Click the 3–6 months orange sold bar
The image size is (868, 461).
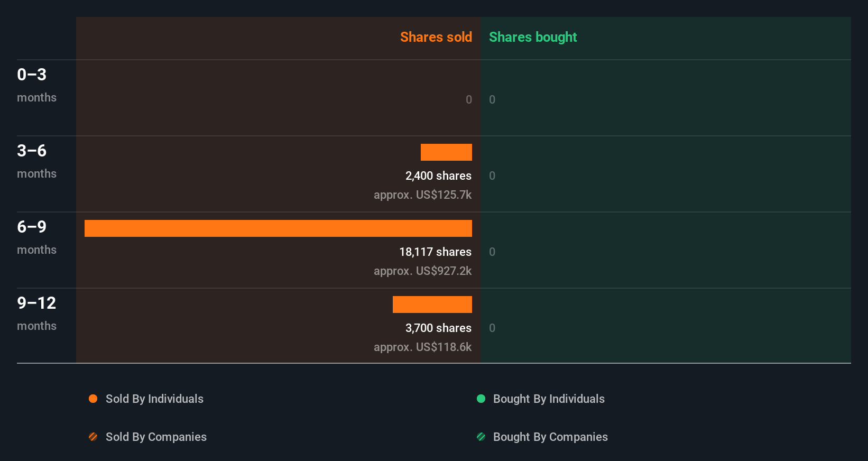(x=446, y=152)
